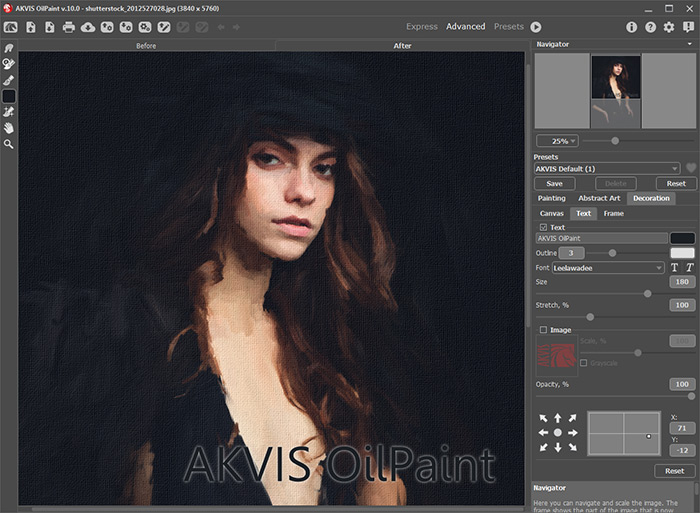Click the Opacity slider handle
The image size is (700, 513).
pyautogui.click(x=692, y=396)
